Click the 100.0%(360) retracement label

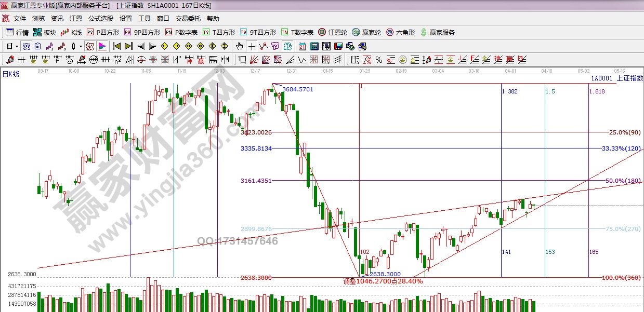(622, 278)
